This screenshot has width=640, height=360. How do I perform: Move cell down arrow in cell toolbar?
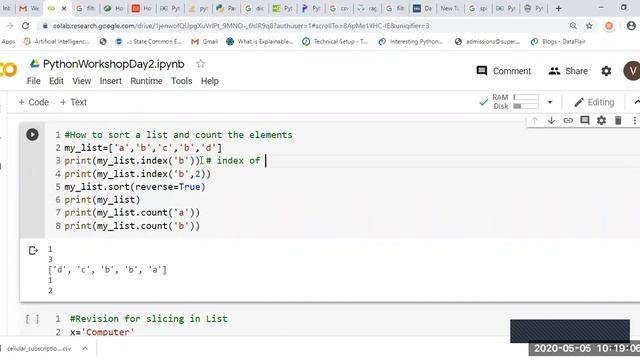click(x=551, y=120)
